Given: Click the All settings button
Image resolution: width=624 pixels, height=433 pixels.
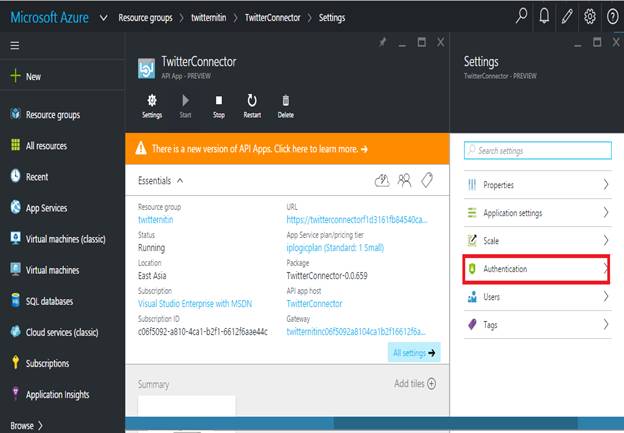Looking at the screenshot, I should [414, 353].
